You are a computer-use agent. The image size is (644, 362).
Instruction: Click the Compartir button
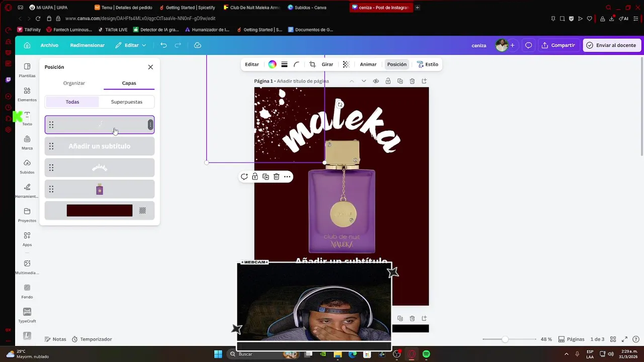coord(558,45)
